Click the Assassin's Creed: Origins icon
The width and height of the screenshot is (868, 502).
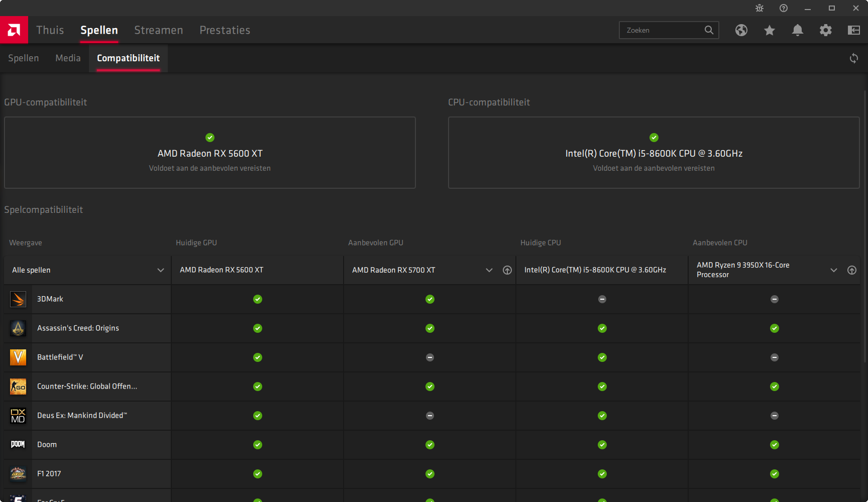[x=18, y=328]
